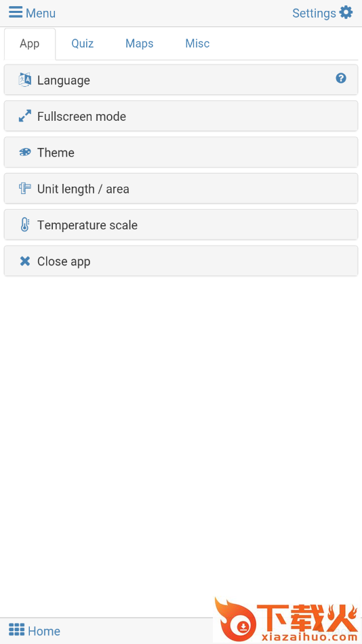
Task: Open the Misc tab
Action: [197, 43]
